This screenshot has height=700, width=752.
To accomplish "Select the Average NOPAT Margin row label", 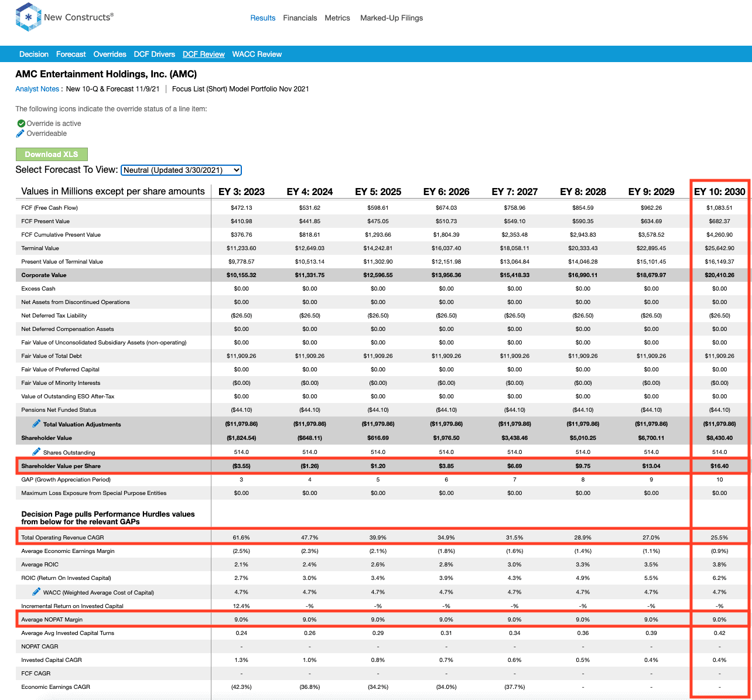I will click(52, 619).
